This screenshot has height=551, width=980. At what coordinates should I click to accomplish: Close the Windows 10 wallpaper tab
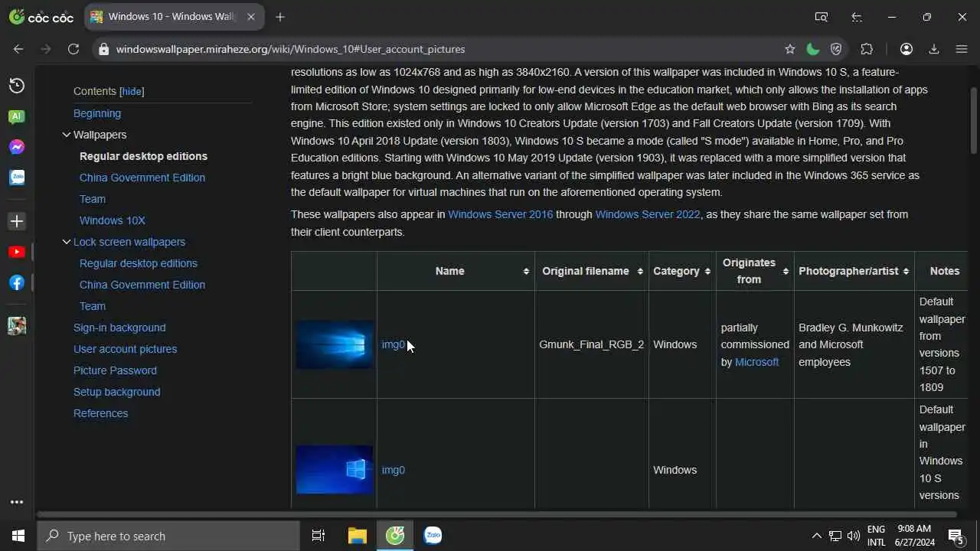click(251, 17)
